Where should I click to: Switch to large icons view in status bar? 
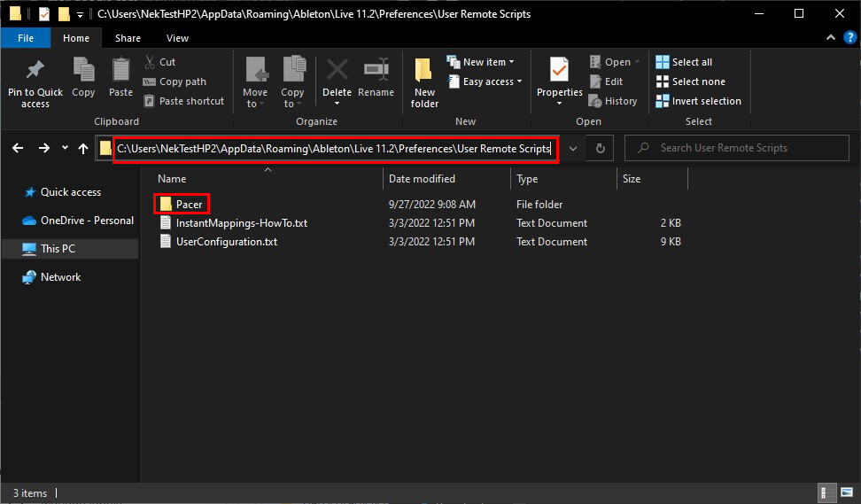[846, 492]
